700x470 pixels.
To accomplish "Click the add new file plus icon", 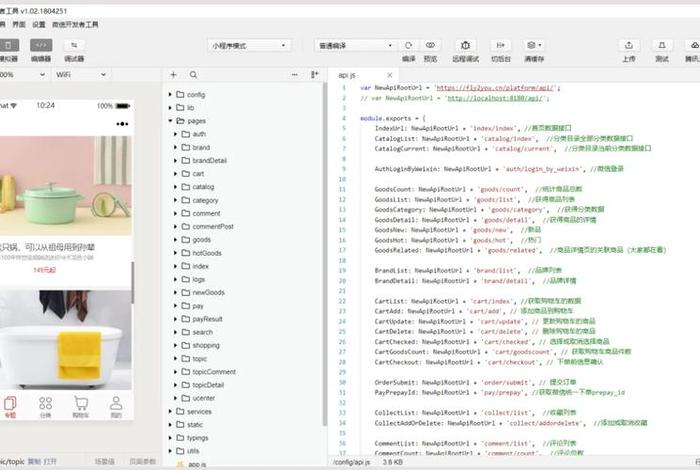I will [x=174, y=75].
